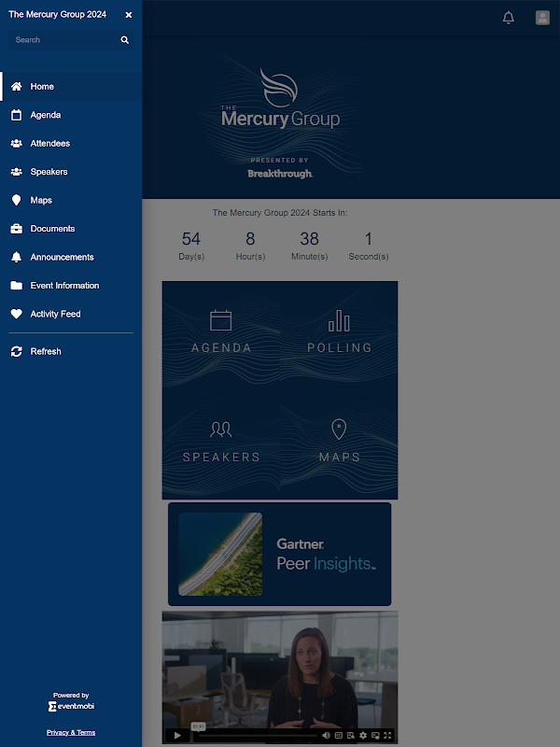This screenshot has height=747, width=560.
Task: Open the POLLING tile
Action: (339, 335)
